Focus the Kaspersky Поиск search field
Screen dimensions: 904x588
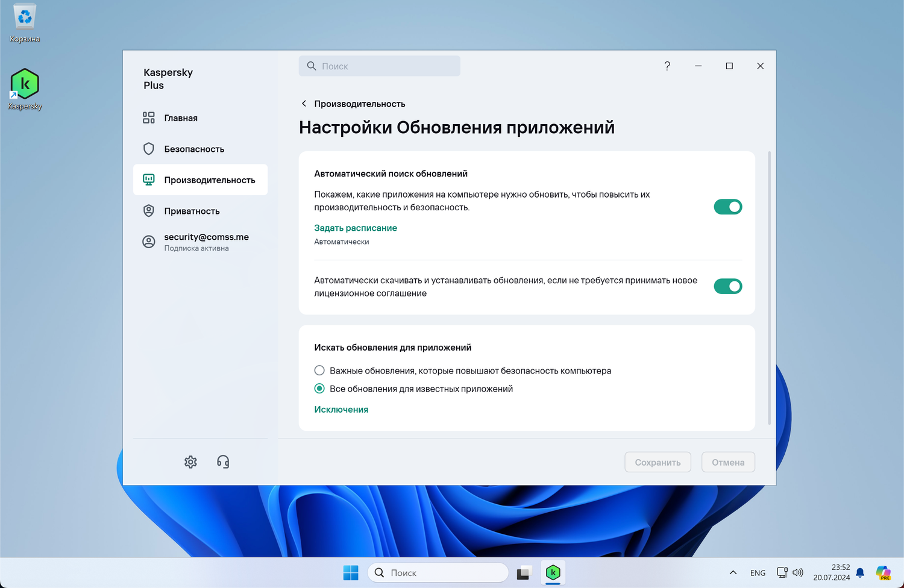(380, 66)
